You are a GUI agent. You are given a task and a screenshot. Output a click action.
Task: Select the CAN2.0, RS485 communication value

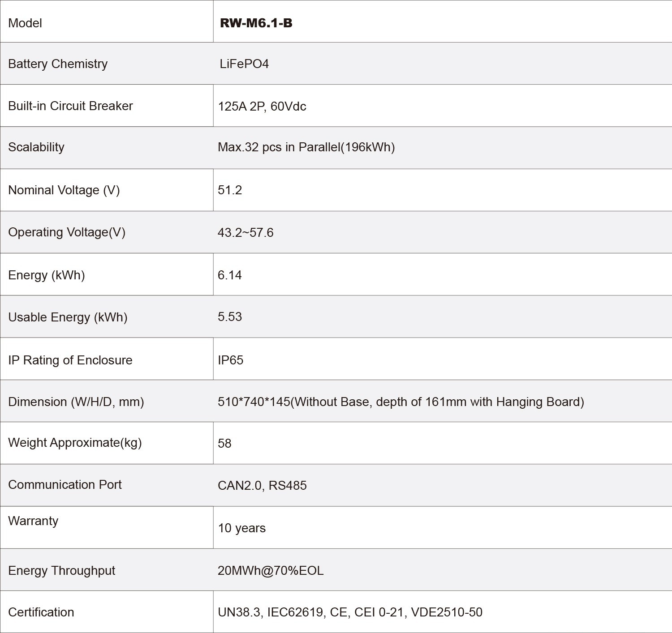(262, 486)
